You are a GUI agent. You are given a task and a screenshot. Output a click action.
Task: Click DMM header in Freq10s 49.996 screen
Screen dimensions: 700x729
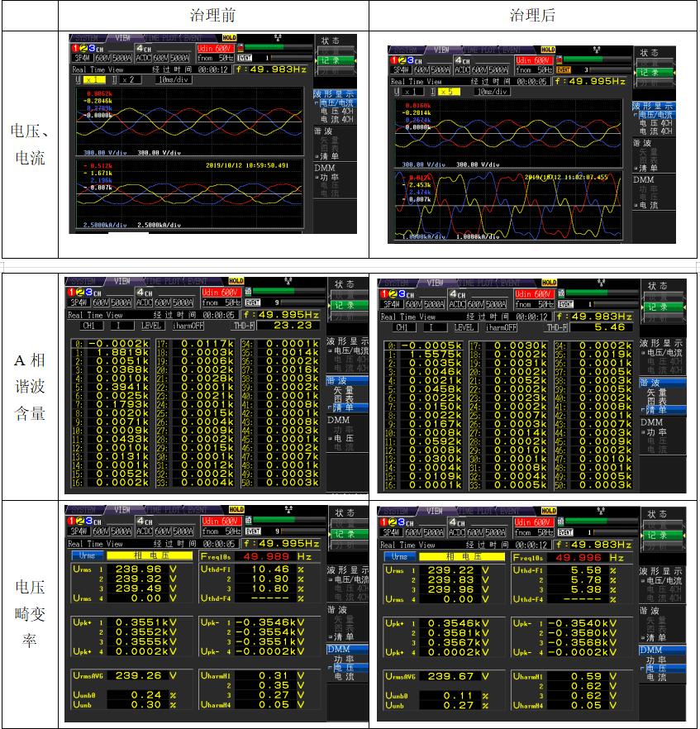(x=662, y=650)
